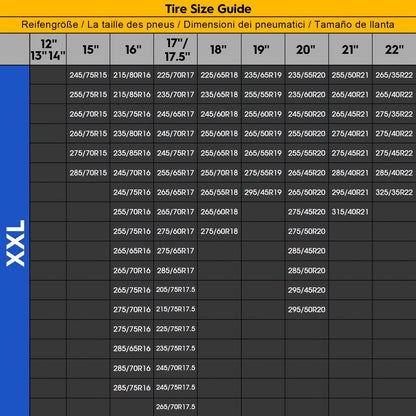Image resolution: width=416 pixels, height=416 pixels.
Task: Click the 325/35R22 cell
Action: pyautogui.click(x=394, y=192)
